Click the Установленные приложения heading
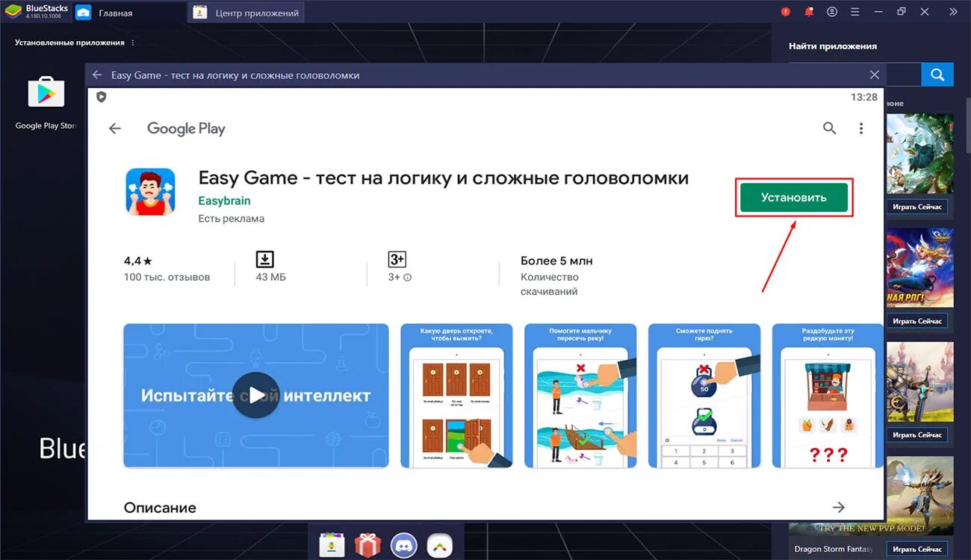The image size is (971, 560). pos(69,43)
